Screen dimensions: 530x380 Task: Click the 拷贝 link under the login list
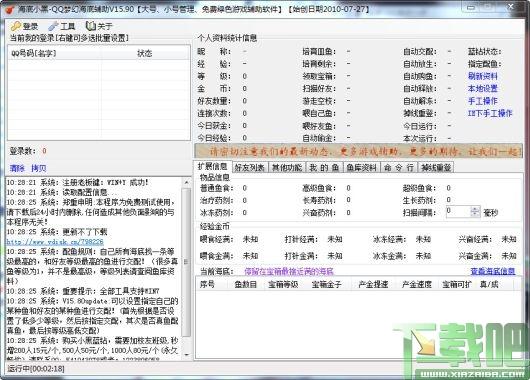pos(39,168)
